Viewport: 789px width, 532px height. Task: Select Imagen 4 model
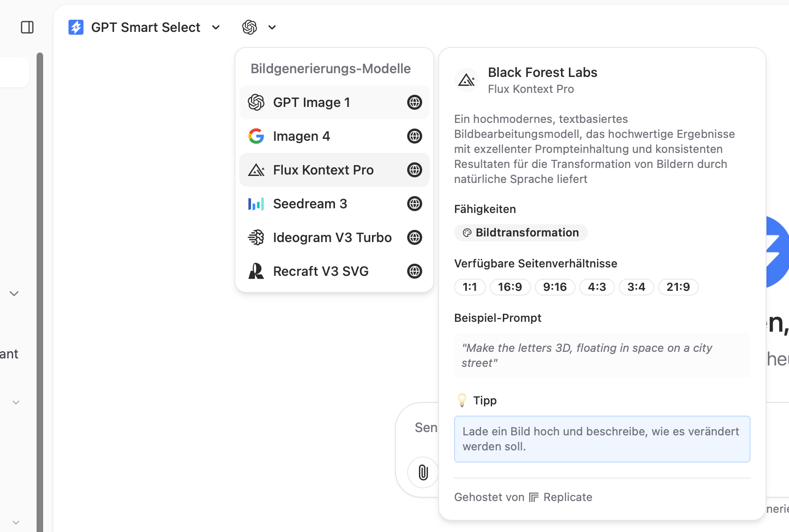(x=334, y=136)
